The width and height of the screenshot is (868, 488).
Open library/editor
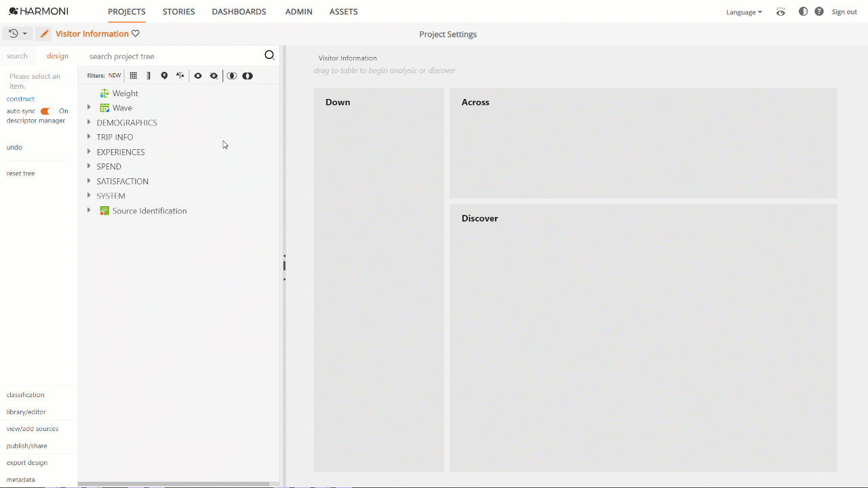(x=26, y=412)
